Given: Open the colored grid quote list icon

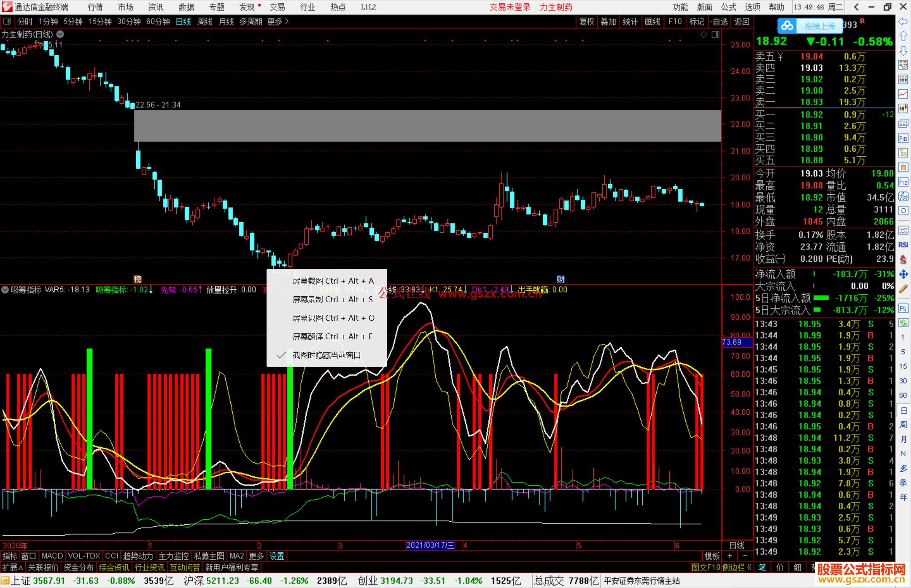Looking at the screenshot, I should pos(903,80).
